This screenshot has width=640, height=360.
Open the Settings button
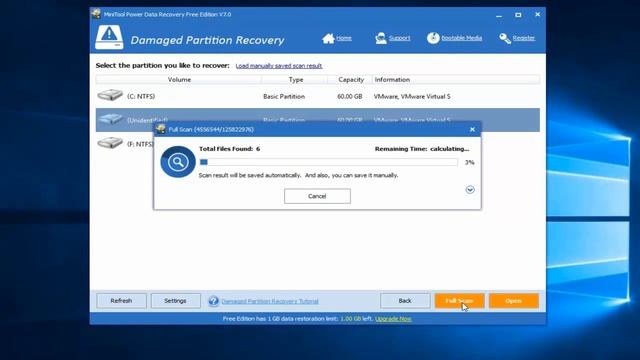176,301
